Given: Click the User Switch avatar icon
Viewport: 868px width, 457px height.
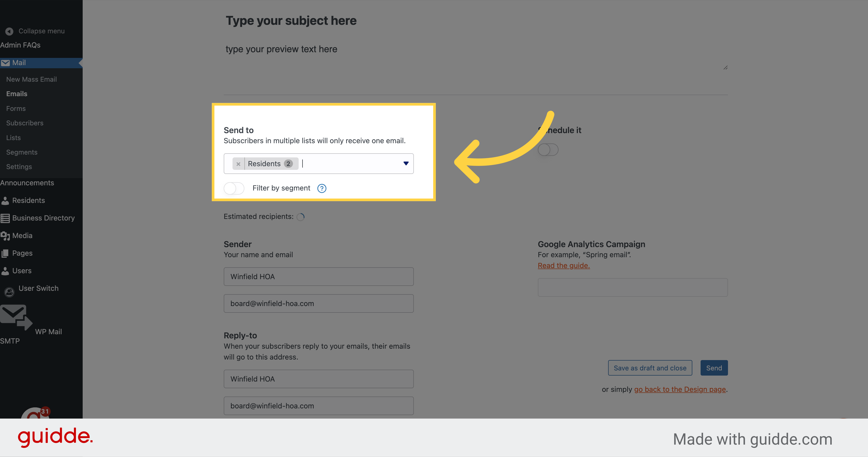Looking at the screenshot, I should point(10,292).
